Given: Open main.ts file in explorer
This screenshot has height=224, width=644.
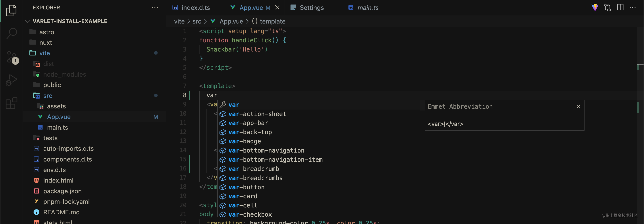Looking at the screenshot, I should click(x=57, y=127).
